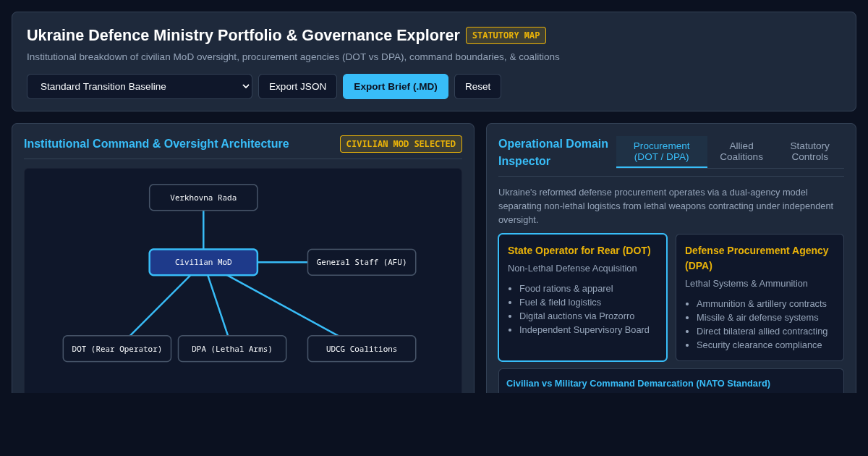Select the Civilian MoD node
This screenshot has width=868, height=456.
pos(203,262)
